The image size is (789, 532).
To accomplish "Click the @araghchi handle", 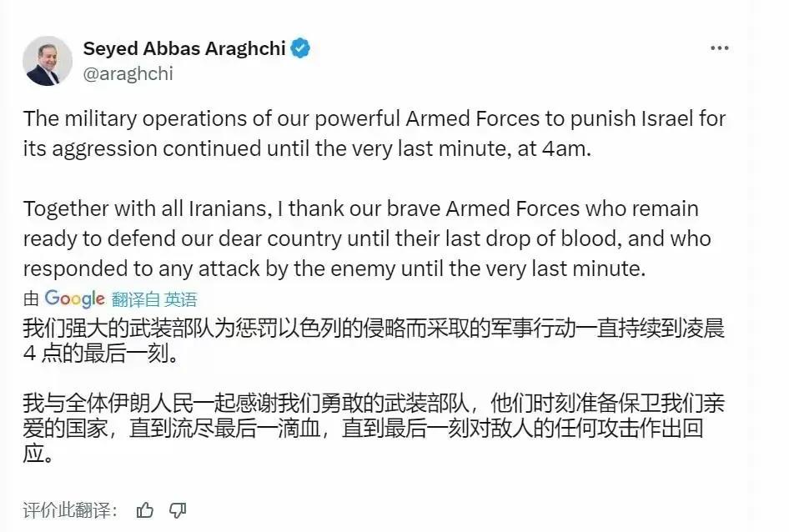I will (x=128, y=73).
